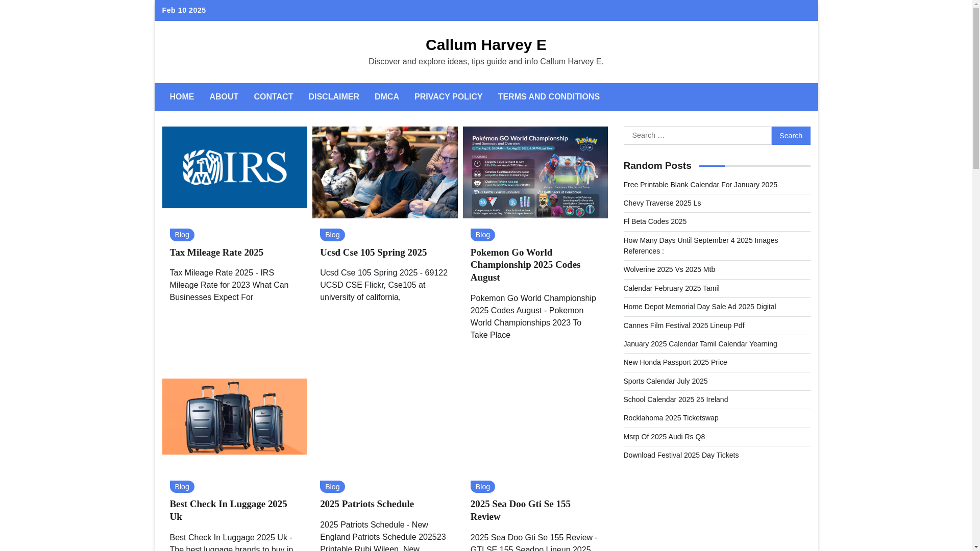The image size is (980, 551).
Task: Open January 2025 Calendar Tamil Calendar Yearning
Action: click(700, 344)
